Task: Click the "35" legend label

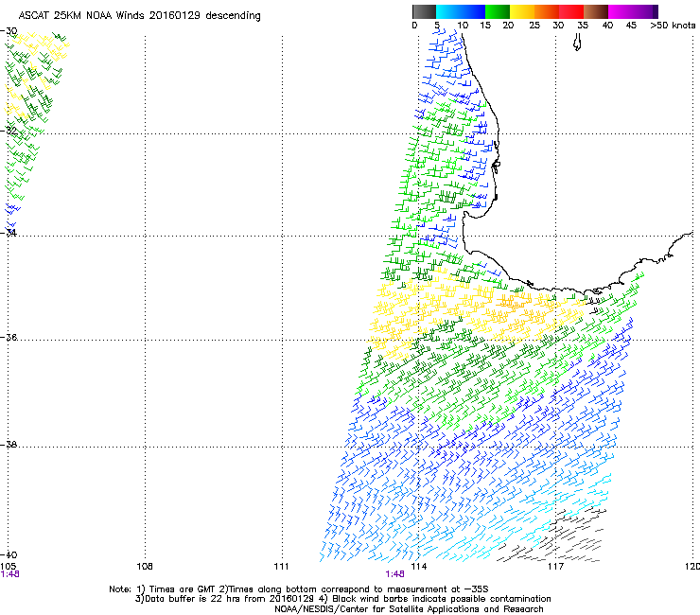Action: pos(583,26)
